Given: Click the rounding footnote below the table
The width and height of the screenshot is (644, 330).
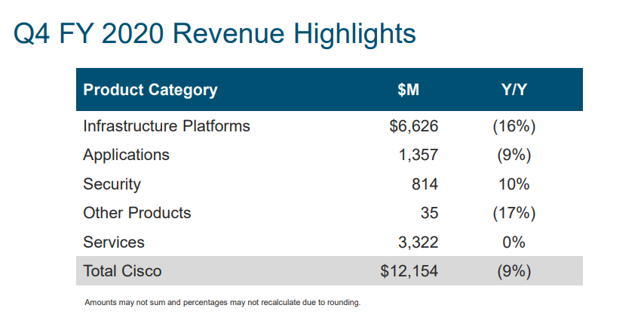Looking at the screenshot, I should click(x=222, y=302).
